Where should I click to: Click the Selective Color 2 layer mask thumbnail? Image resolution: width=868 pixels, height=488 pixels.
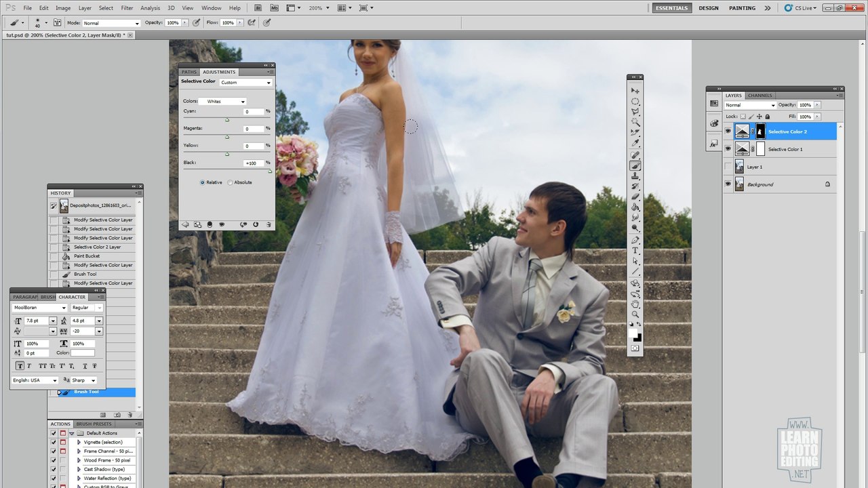pos(760,131)
